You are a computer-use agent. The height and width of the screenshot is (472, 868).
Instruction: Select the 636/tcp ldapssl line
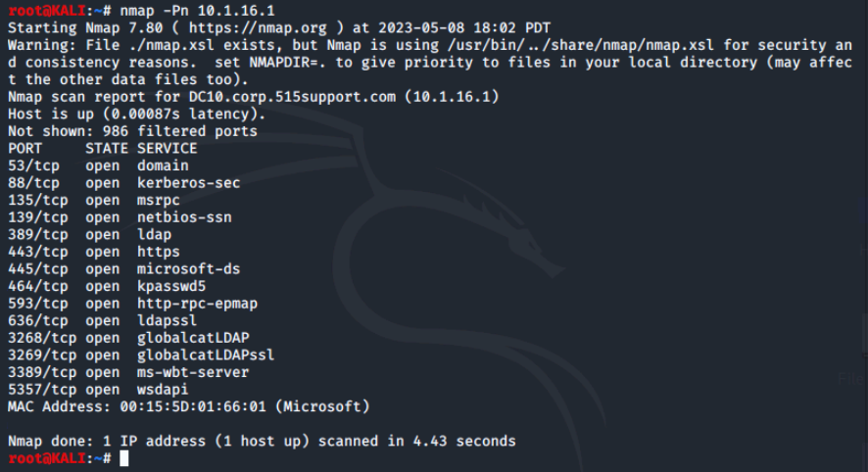(103, 320)
